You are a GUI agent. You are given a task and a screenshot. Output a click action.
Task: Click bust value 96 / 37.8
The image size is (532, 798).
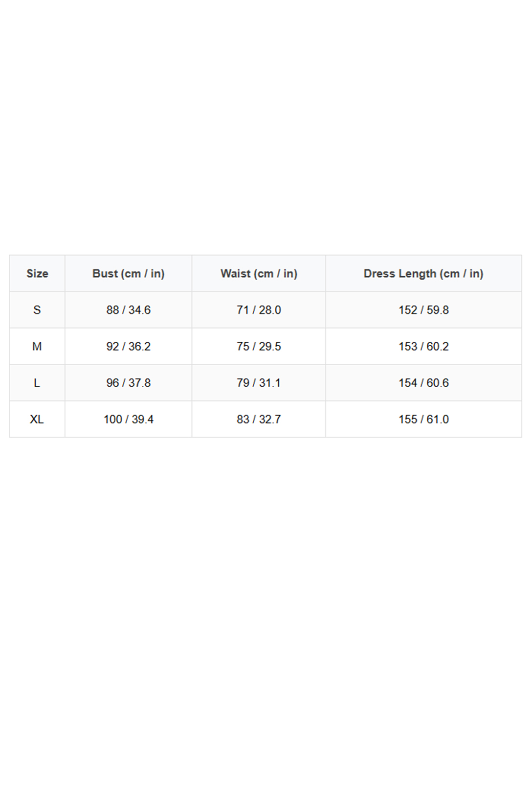tap(128, 383)
